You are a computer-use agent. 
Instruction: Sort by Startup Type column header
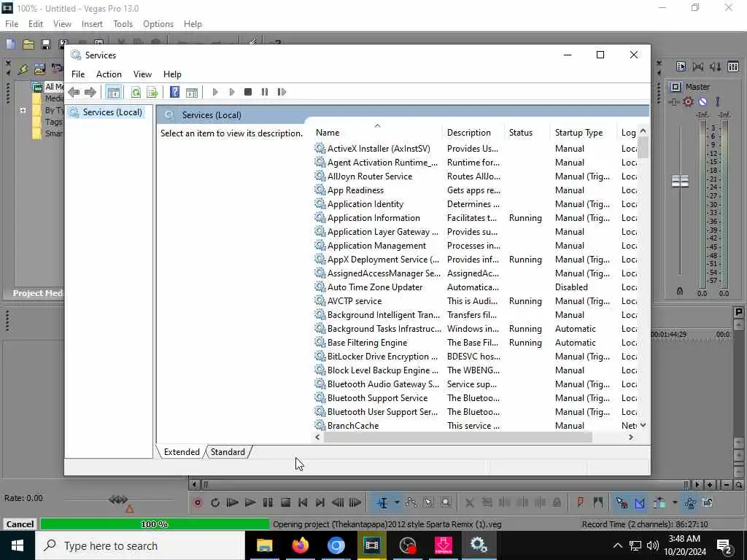pyautogui.click(x=578, y=133)
